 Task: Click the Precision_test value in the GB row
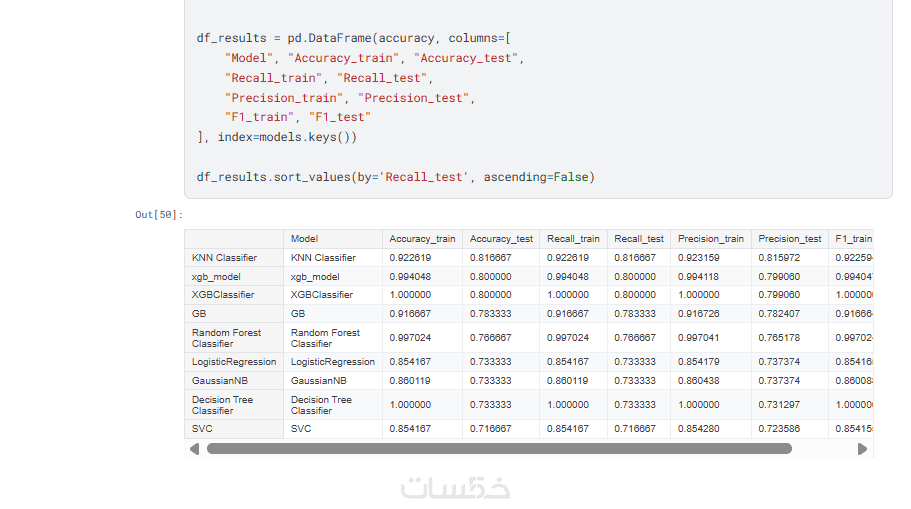779,314
